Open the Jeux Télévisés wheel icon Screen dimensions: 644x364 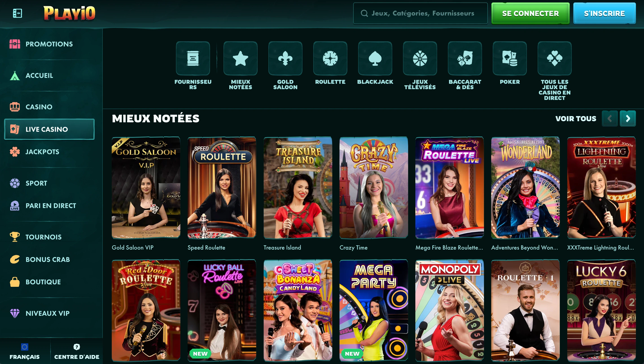pos(420,58)
